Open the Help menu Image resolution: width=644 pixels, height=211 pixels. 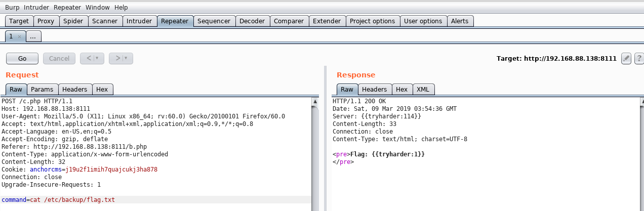[x=121, y=8]
